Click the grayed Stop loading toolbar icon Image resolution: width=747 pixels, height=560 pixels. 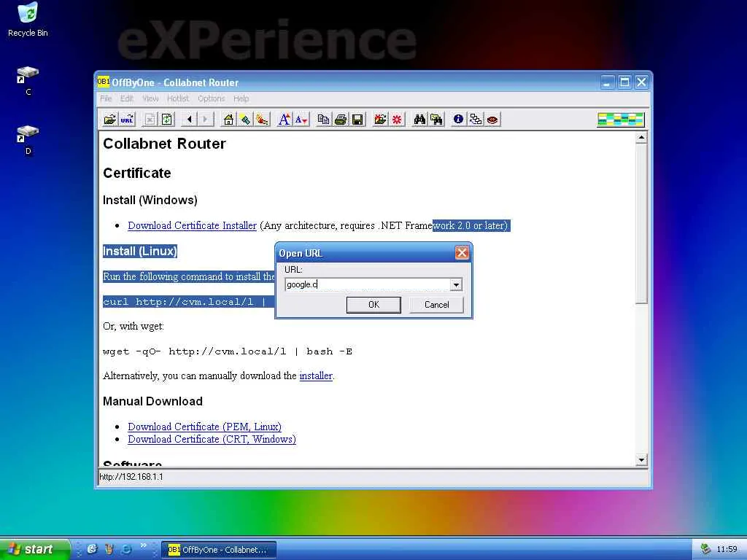pyautogui.click(x=150, y=119)
